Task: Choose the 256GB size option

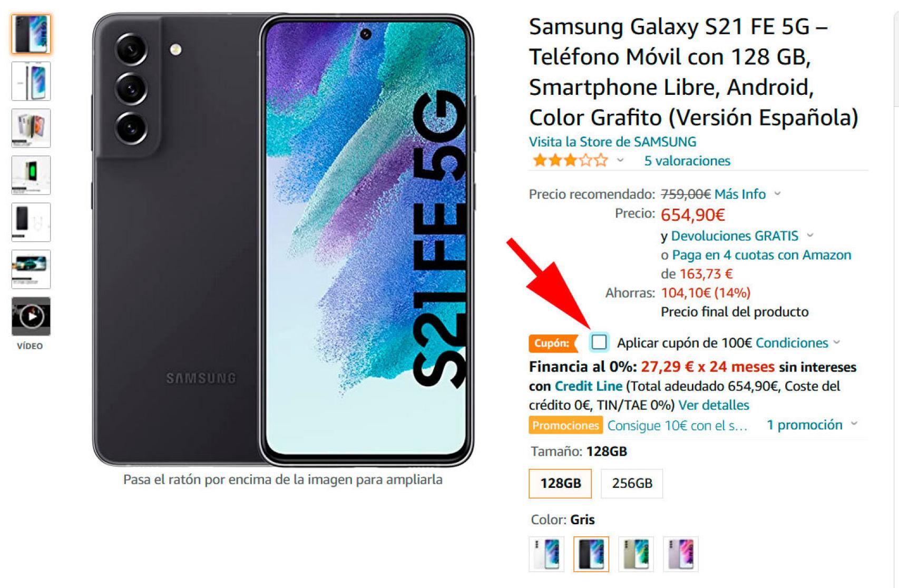Action: (x=632, y=483)
